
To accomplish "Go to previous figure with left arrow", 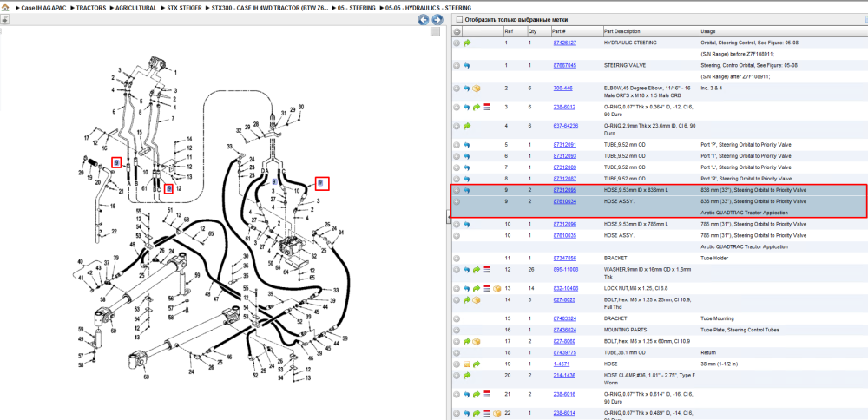I will click(x=423, y=20).
